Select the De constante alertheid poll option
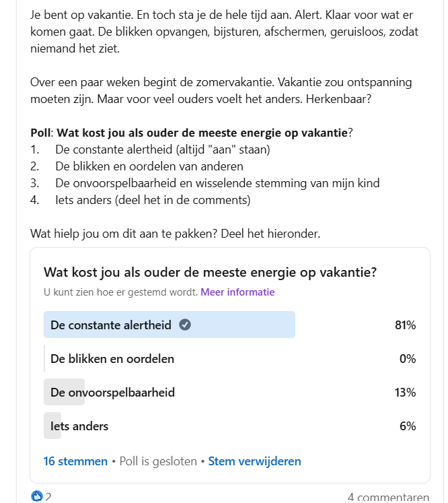 [x=230, y=325]
